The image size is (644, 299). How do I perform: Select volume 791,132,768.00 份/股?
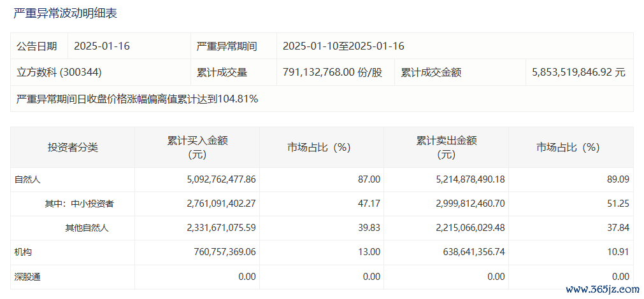point(333,72)
